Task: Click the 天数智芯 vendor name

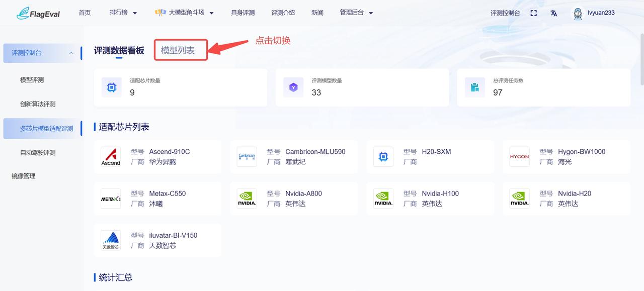Action: coord(163,245)
